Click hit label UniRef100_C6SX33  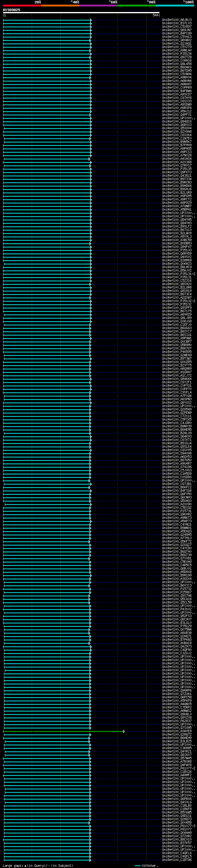[x=176, y=101]
